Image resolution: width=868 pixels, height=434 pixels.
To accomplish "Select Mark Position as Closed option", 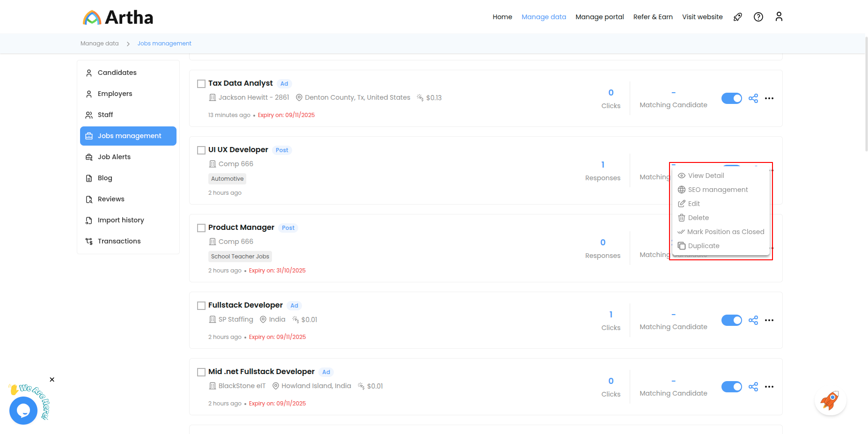I will click(x=725, y=232).
